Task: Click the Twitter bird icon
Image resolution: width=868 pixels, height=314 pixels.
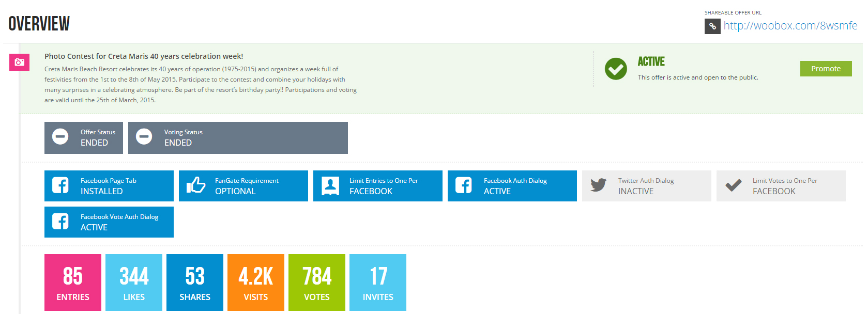Action: [x=598, y=185]
